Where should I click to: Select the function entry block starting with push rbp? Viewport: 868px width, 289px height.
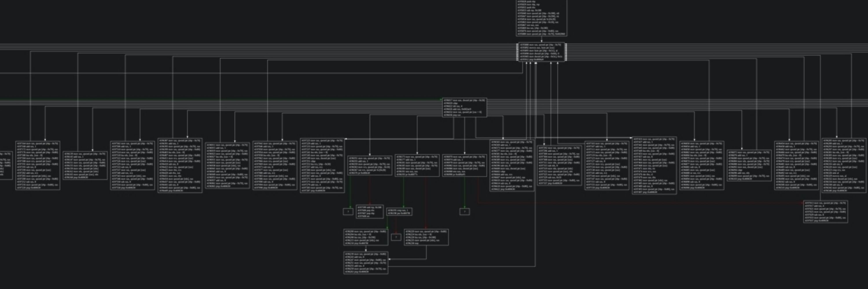point(542,18)
